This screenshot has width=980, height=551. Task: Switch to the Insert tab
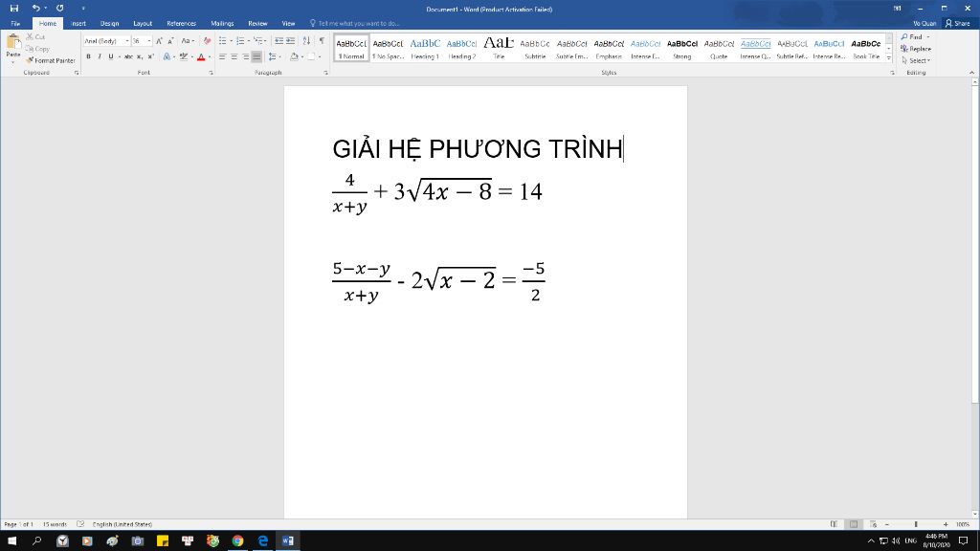tap(78, 23)
